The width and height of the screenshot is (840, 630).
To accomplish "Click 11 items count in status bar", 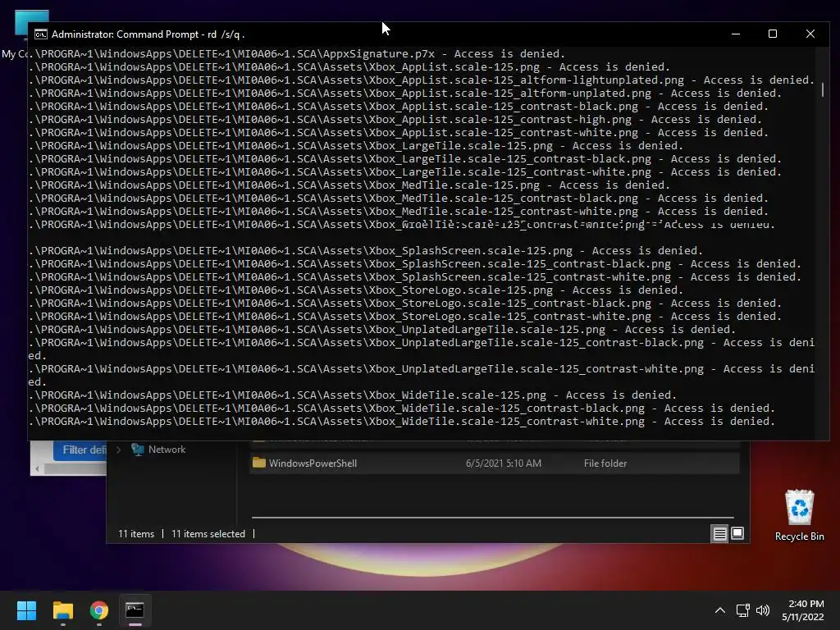I will [136, 533].
